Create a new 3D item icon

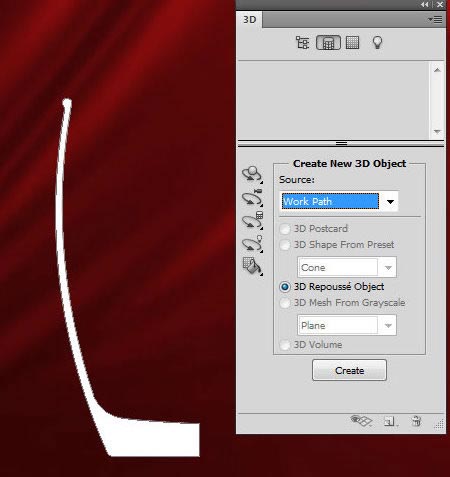point(390,421)
